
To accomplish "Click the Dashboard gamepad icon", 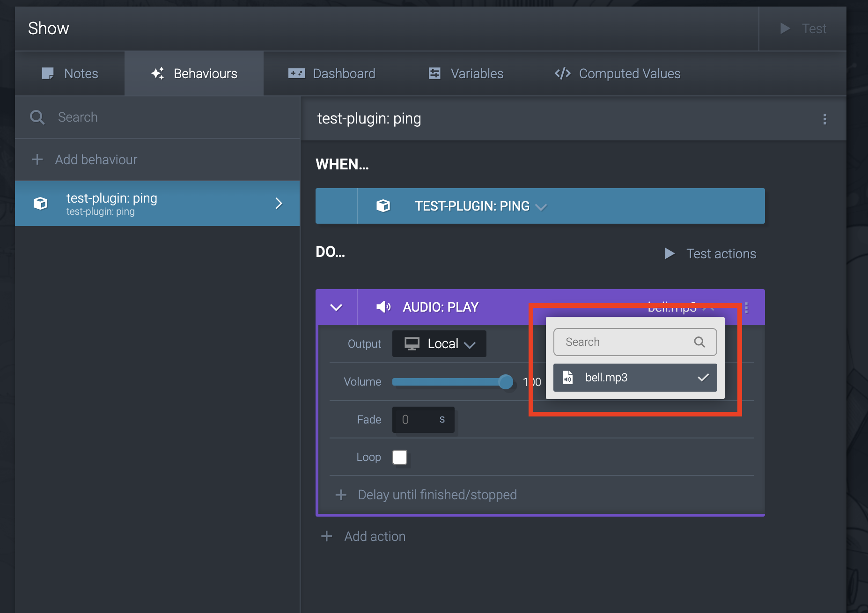I will pyautogui.click(x=296, y=73).
